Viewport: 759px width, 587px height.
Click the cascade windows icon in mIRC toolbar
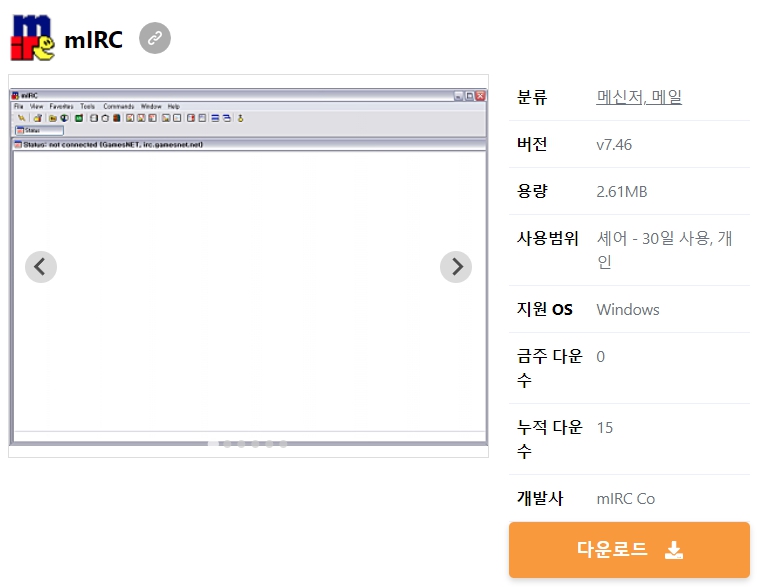pyautogui.click(x=227, y=118)
